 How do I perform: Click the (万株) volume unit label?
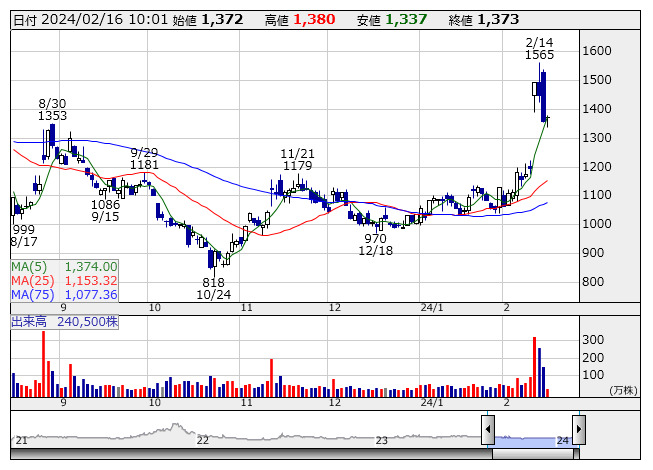tap(623, 390)
